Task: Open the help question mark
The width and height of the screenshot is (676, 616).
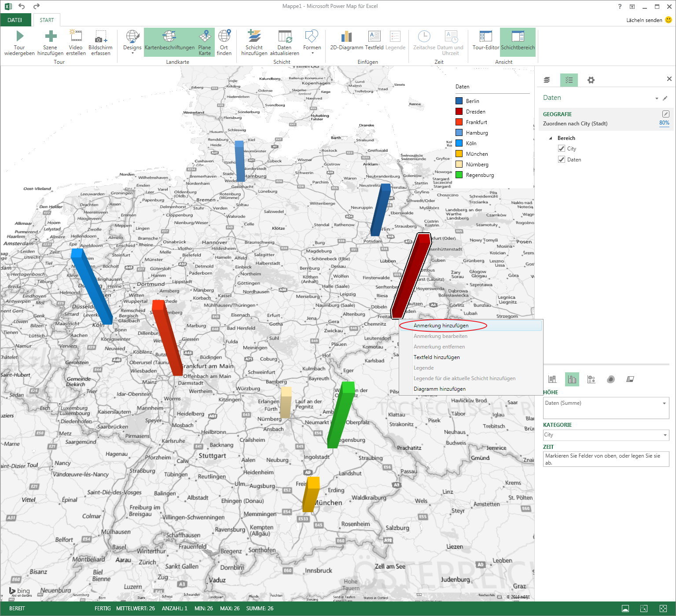Action: pyautogui.click(x=620, y=6)
